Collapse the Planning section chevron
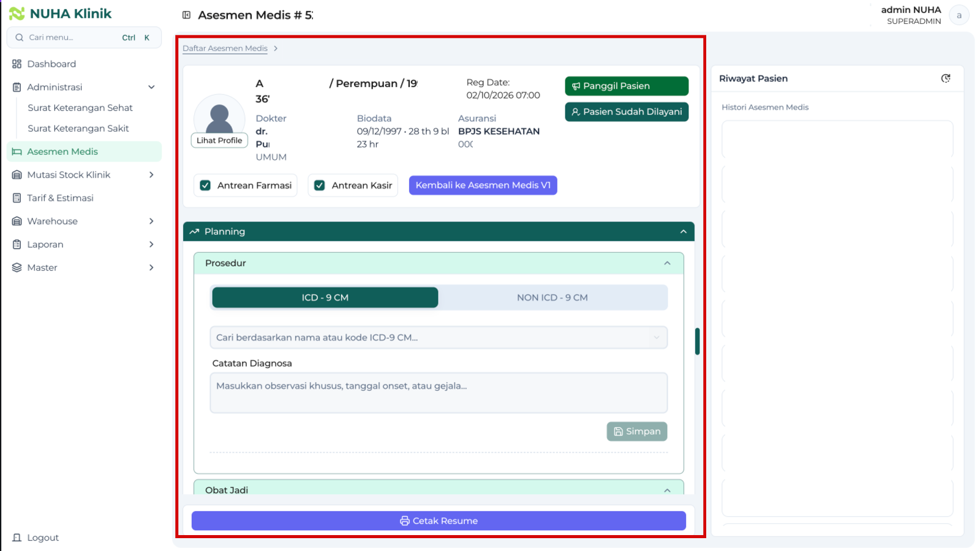The height and width of the screenshot is (551, 980). (x=684, y=231)
